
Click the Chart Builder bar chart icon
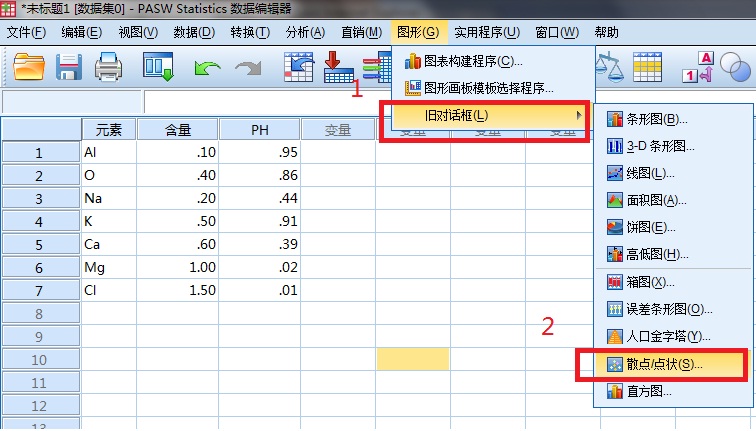click(x=413, y=61)
